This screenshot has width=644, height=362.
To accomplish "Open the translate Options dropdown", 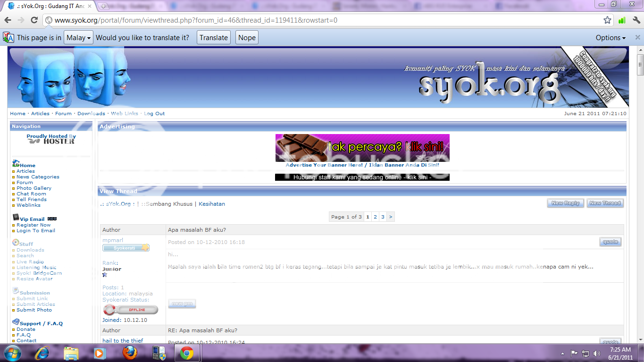I will click(611, 38).
